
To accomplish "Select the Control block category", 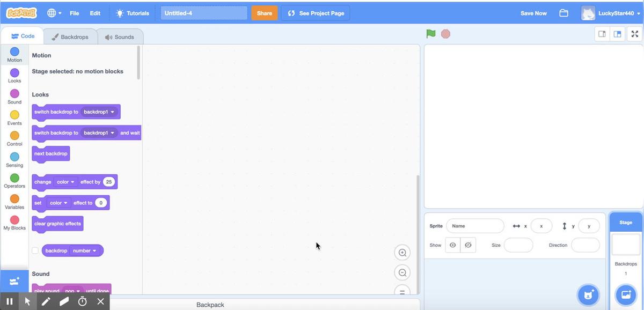I will click(x=14, y=138).
